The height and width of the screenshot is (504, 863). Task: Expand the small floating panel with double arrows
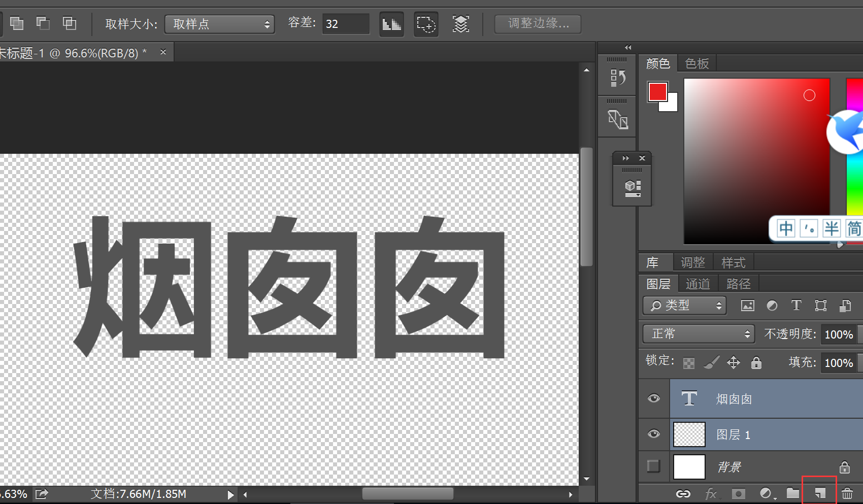point(625,158)
